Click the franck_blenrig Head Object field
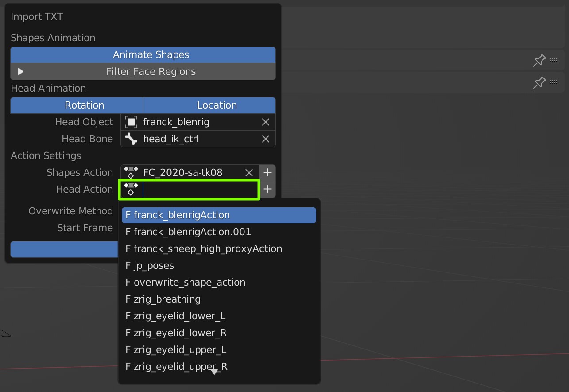This screenshot has width=569, height=392. click(x=198, y=122)
